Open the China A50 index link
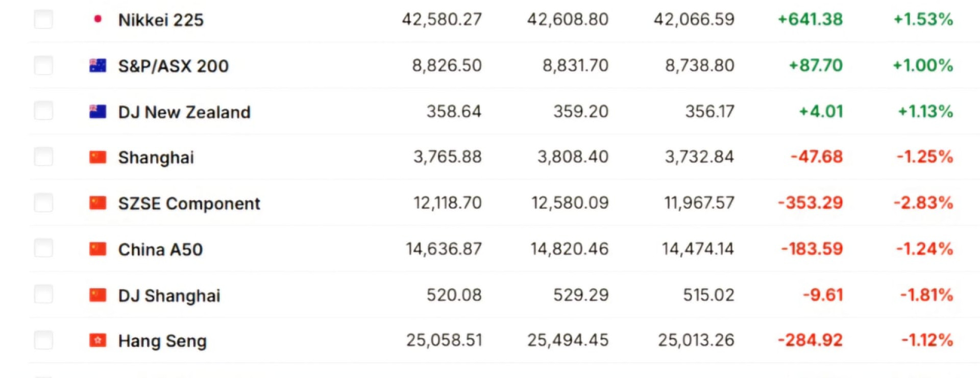Screen dimensions: 980x378 pyautogui.click(x=160, y=249)
